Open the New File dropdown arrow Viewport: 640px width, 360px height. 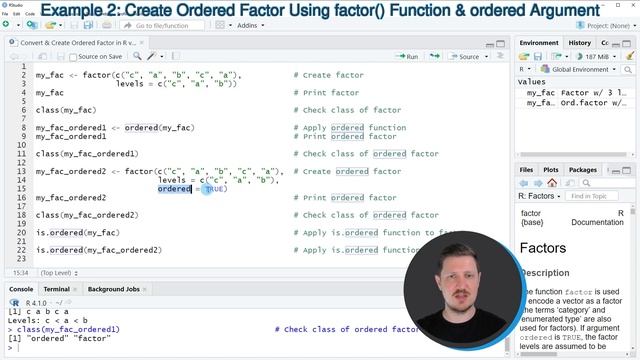click(x=18, y=25)
